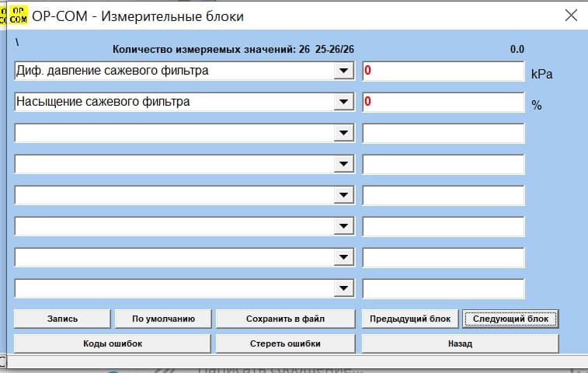Click the % value field showing 0
Image resolution: width=588 pixels, height=373 pixels.
click(444, 103)
